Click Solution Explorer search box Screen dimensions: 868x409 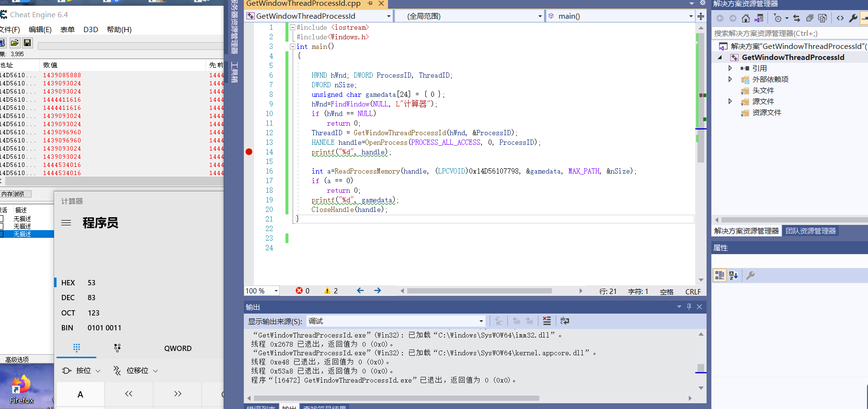pos(789,34)
